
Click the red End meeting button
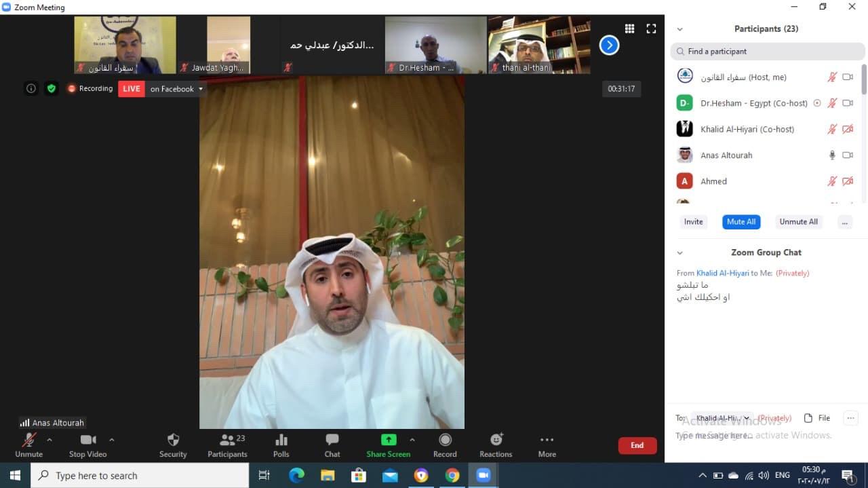point(637,445)
